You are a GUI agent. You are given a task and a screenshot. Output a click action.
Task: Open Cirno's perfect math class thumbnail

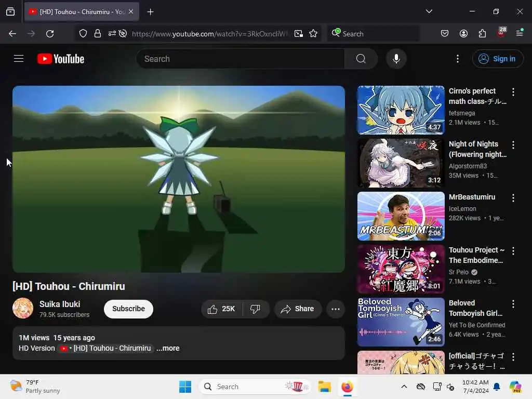click(x=401, y=110)
